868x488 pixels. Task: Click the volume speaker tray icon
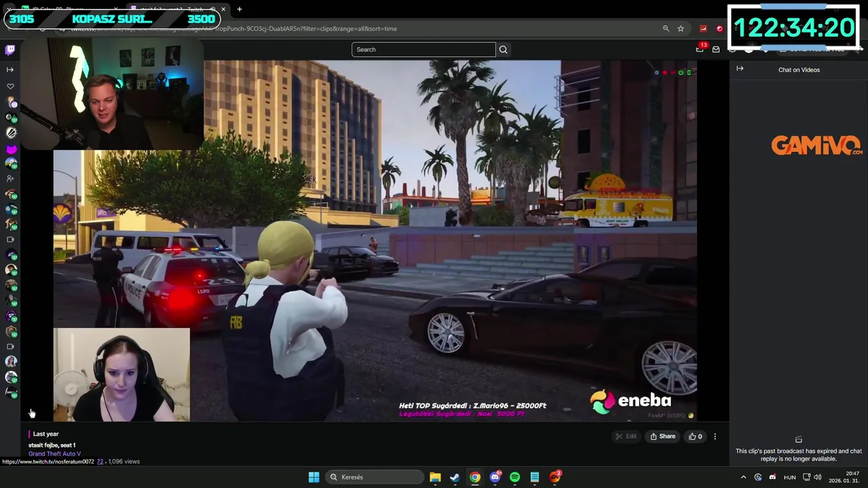click(x=818, y=477)
